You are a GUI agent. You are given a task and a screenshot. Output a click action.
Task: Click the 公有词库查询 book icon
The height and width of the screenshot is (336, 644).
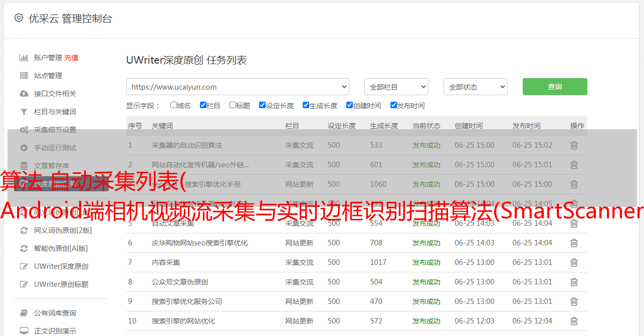coord(24,313)
